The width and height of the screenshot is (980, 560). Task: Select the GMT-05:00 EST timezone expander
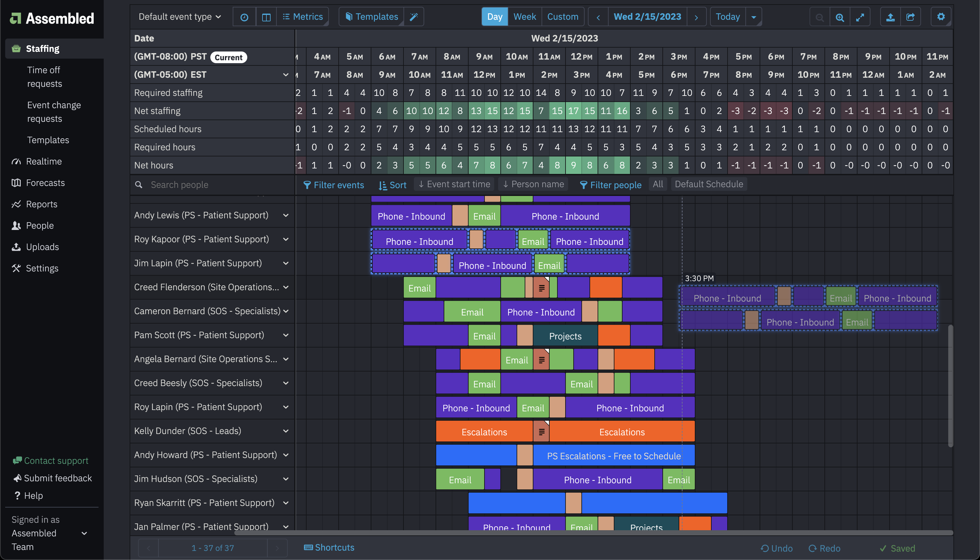point(286,74)
